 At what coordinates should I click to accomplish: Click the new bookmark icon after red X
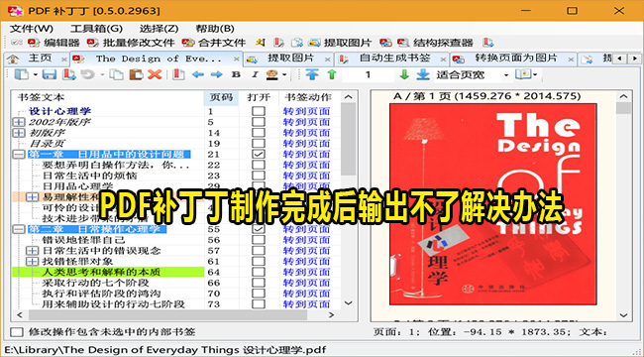click(178, 74)
